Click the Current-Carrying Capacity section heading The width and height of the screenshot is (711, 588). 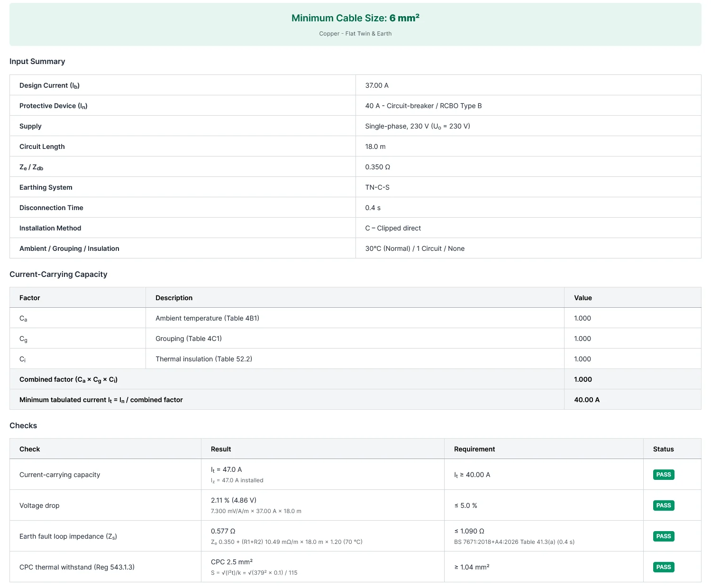[x=58, y=274]
